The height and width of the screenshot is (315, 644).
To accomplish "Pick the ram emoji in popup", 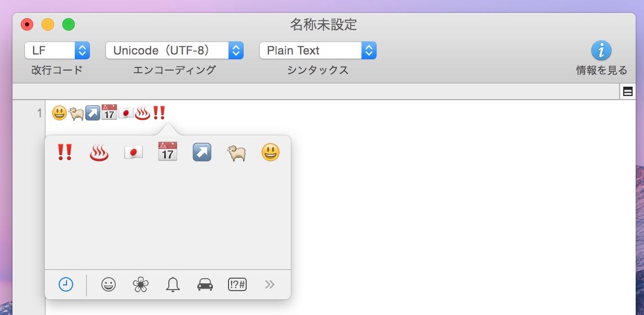I will pos(236,153).
